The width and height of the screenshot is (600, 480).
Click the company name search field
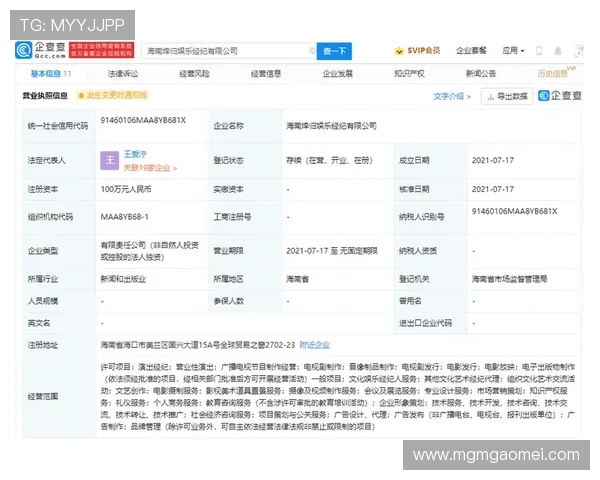click(x=229, y=51)
